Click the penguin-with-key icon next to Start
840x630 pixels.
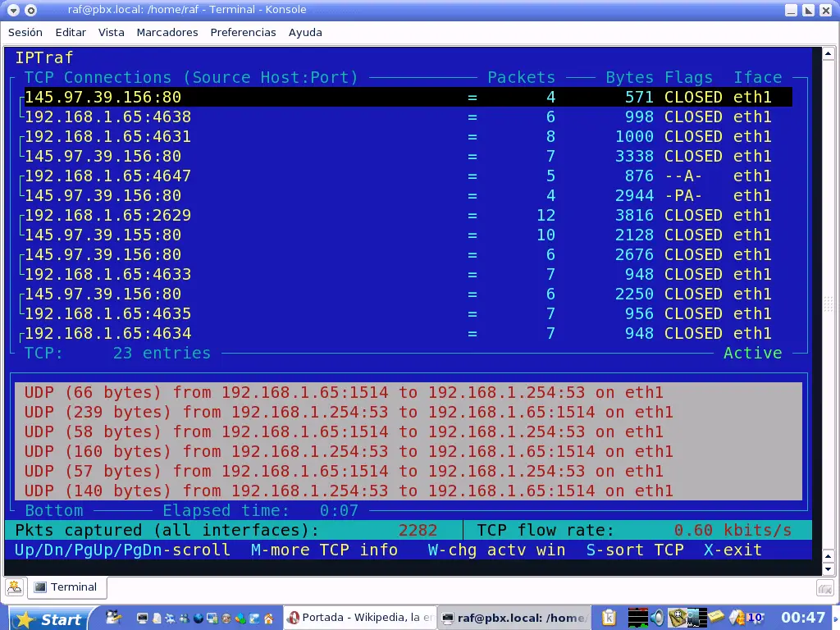[x=113, y=617]
